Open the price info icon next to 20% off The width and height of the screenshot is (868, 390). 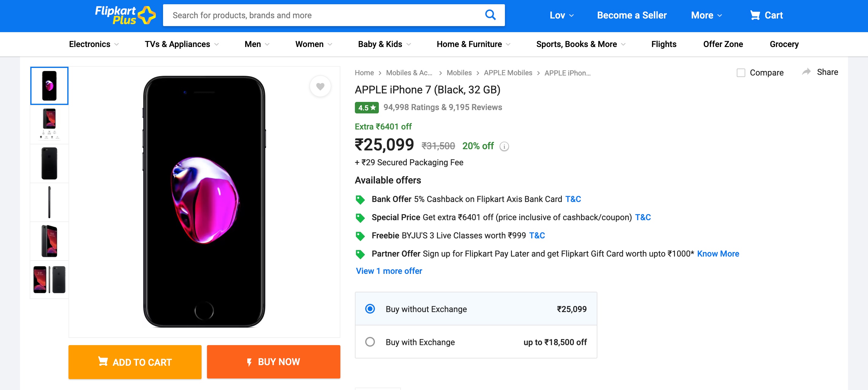[x=504, y=146]
